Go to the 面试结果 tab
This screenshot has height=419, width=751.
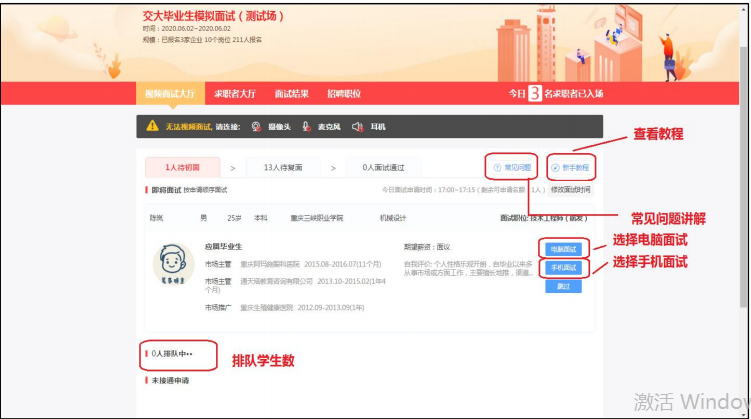click(291, 93)
